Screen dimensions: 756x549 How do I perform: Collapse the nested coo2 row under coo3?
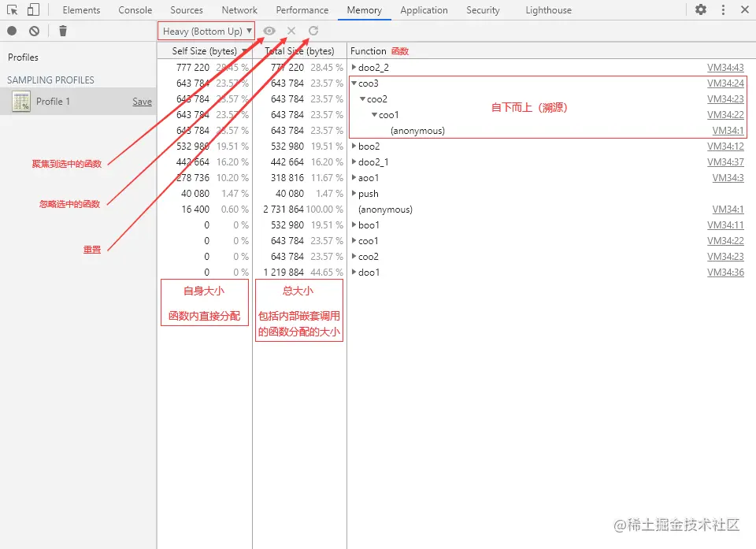362,99
